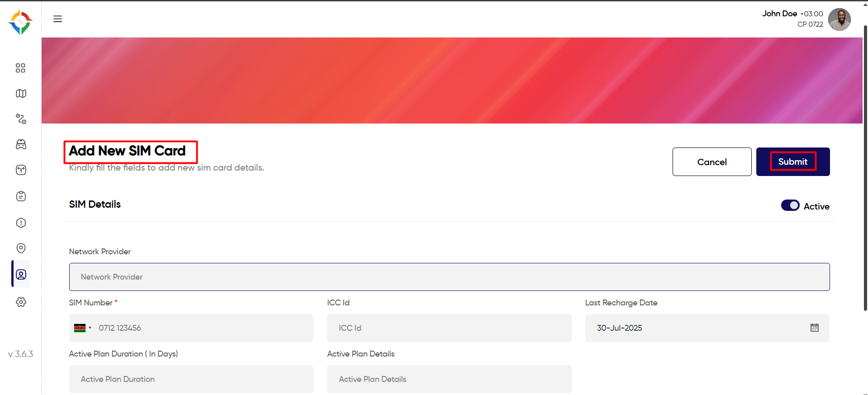868x395 pixels.
Task: Click the John Doe username text
Action: point(779,14)
